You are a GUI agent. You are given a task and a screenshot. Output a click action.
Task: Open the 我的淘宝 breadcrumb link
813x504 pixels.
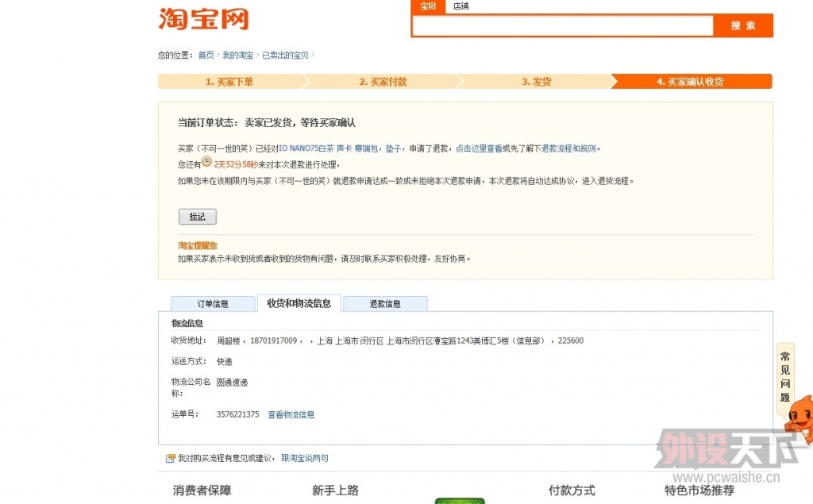[238, 55]
